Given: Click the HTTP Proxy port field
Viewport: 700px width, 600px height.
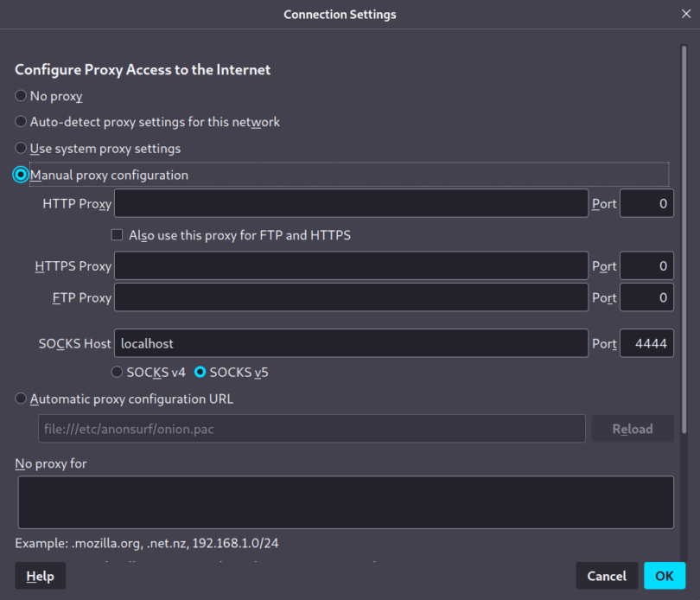Looking at the screenshot, I should tap(646, 202).
